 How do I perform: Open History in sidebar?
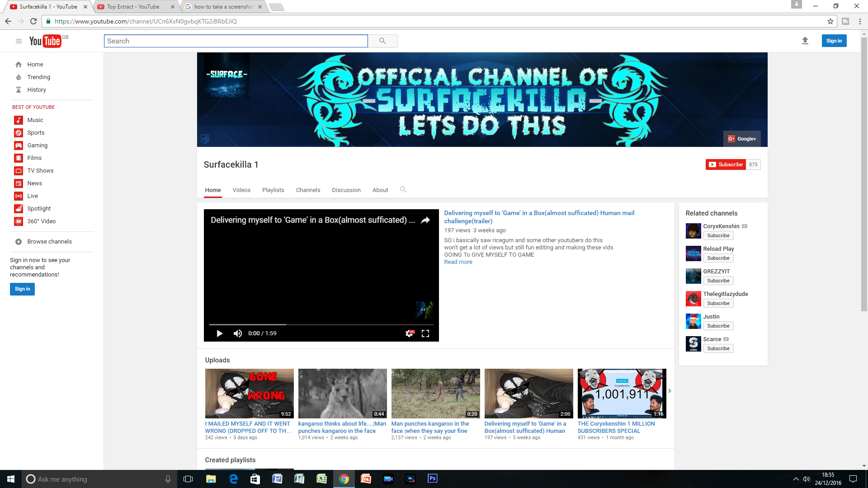tap(36, 90)
